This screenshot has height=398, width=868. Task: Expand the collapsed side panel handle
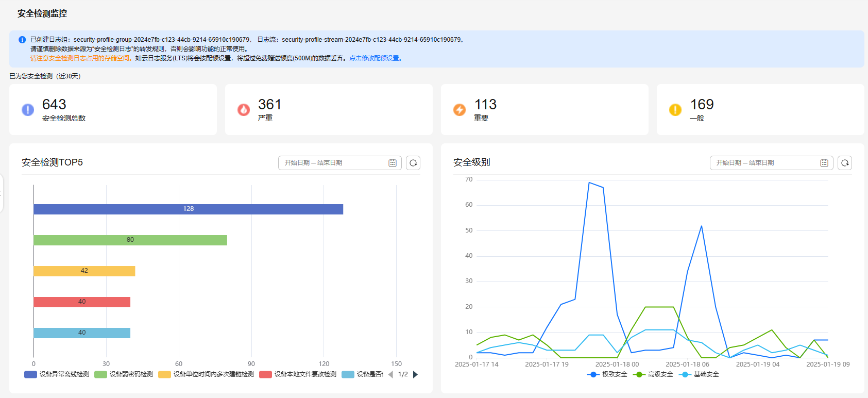click(1, 193)
